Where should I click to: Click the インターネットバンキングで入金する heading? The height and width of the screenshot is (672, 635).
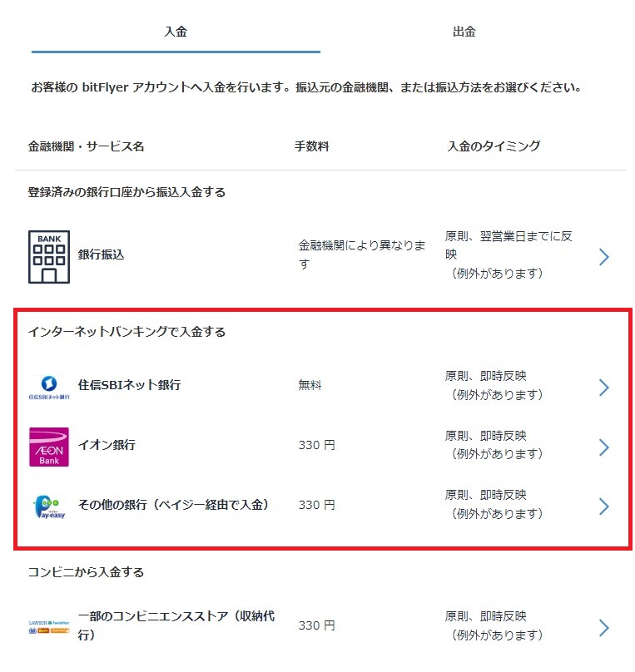pos(127,332)
